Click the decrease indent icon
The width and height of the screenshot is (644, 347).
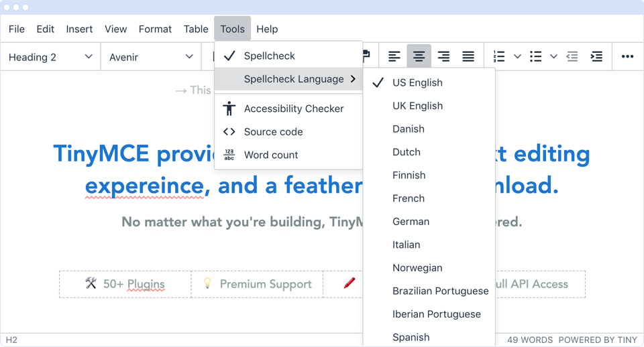point(572,56)
